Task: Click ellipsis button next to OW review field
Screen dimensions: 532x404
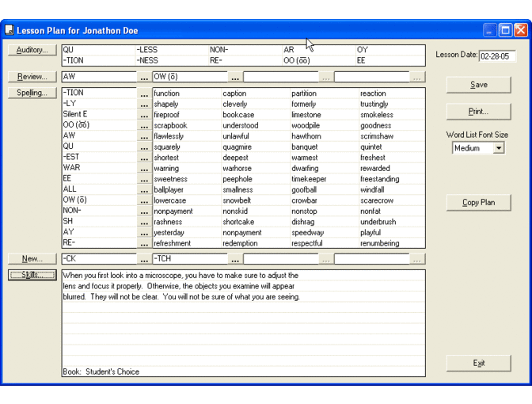Action: pos(235,78)
